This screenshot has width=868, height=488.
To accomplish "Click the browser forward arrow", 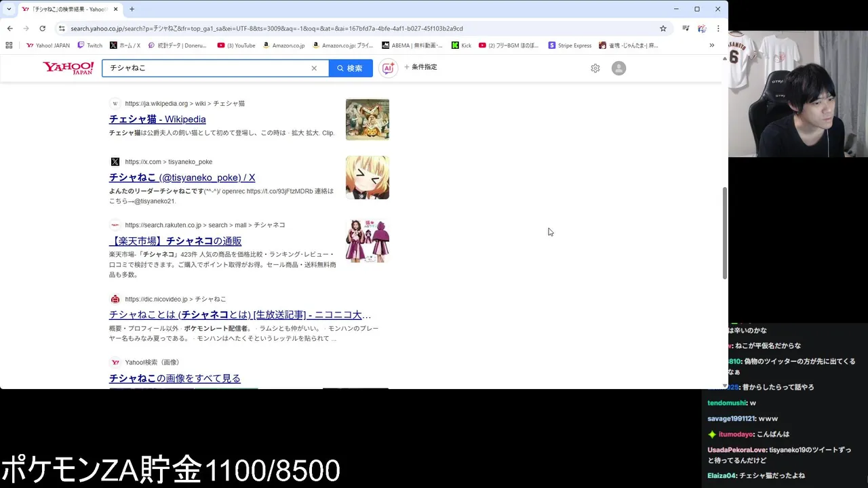I will tap(26, 28).
